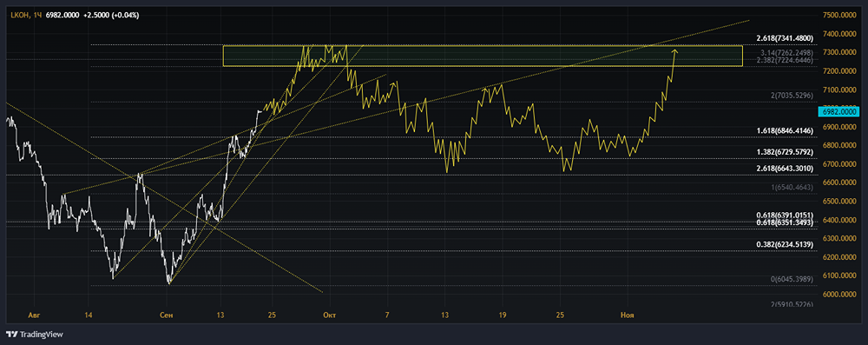
Task: Click 7300.0000 on the price axis
Action: point(840,52)
